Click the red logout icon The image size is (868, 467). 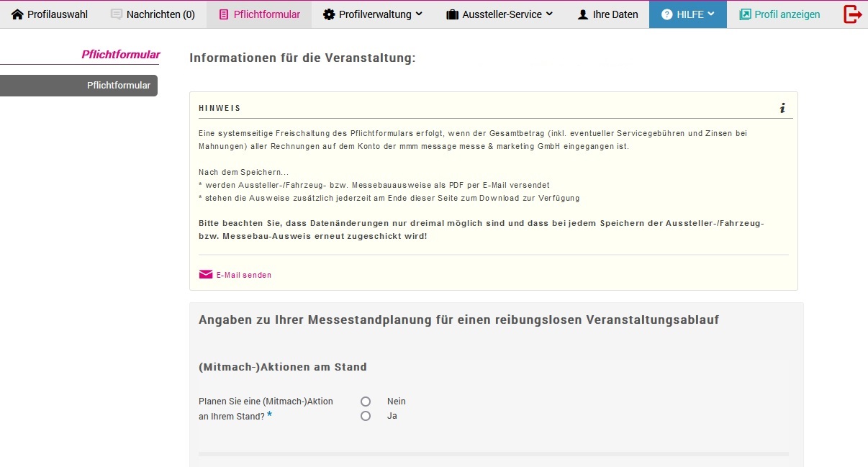pos(852,14)
